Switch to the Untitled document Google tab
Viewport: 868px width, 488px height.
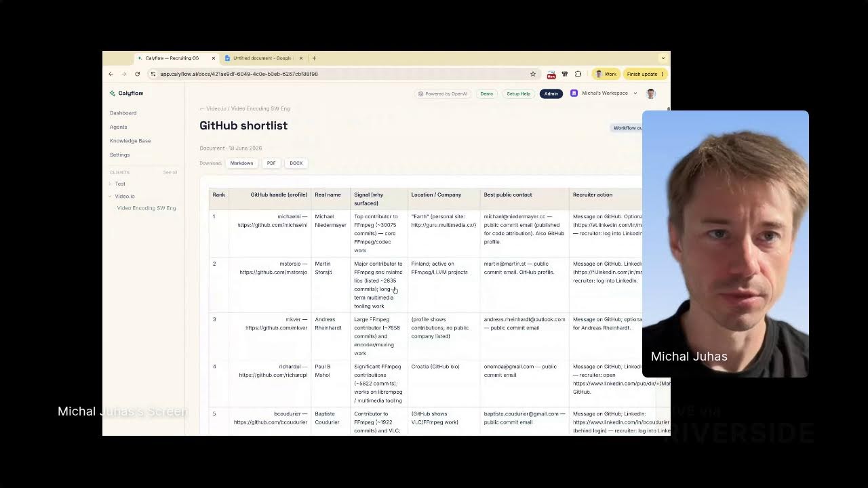(262, 58)
